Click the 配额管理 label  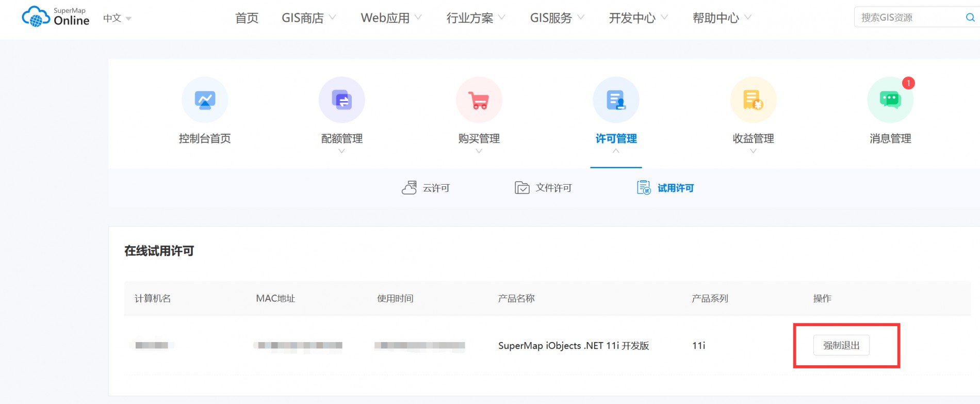(x=342, y=138)
